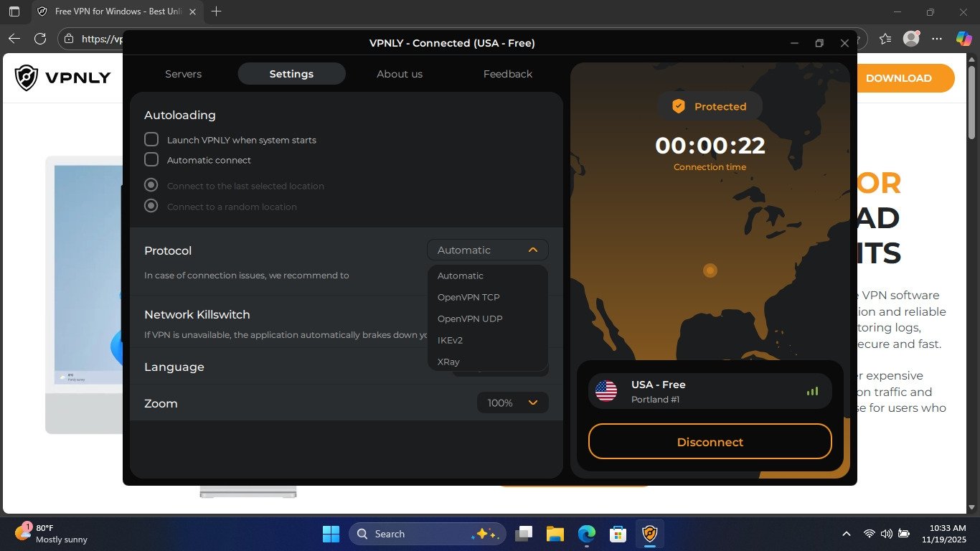The height and width of the screenshot is (551, 980).
Task: Click the VPNLY logo on webpage
Action: [x=63, y=77]
